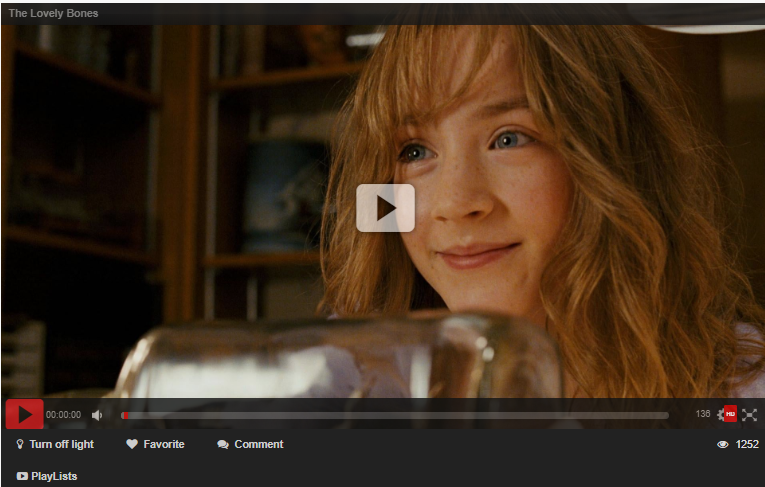The image size is (765, 487).
Task: Click The Lovely Bones video title
Action: click(x=53, y=14)
